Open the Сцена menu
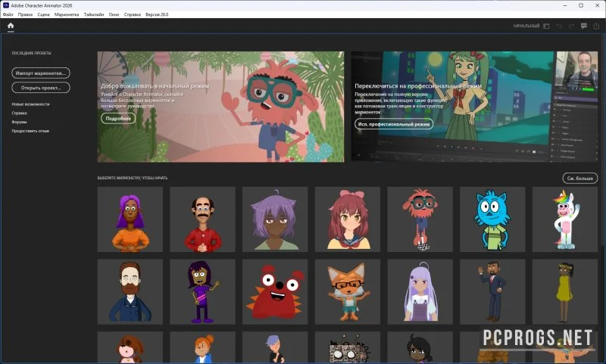This screenshot has width=606, height=364. pos(43,14)
